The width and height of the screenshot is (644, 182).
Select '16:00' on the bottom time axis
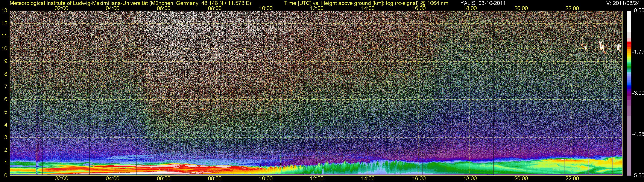[419, 179]
